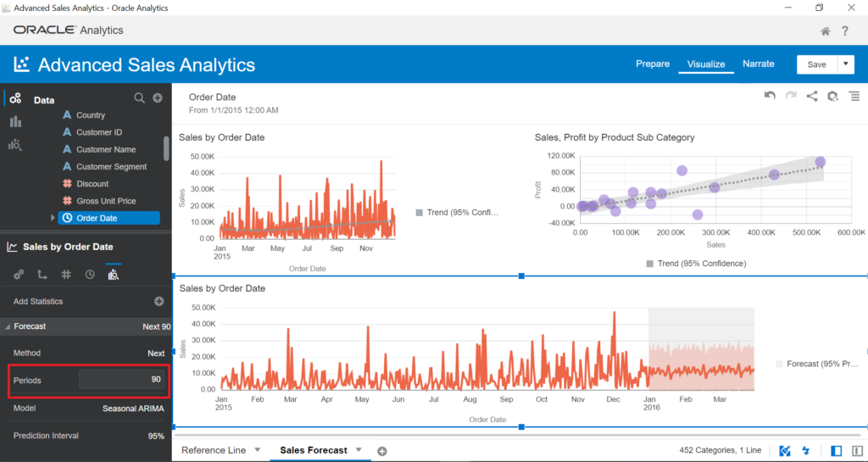Click Sales, Profit by Product Sub Category title

click(615, 138)
